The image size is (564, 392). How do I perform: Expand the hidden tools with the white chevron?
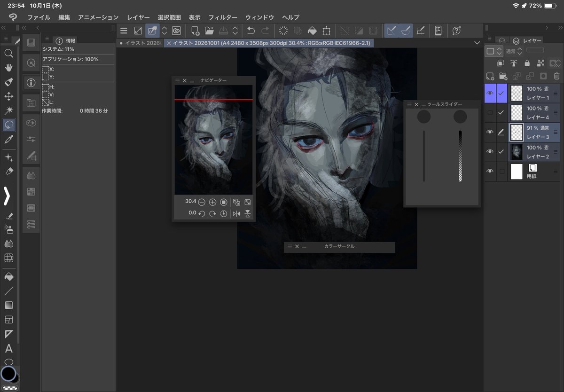point(7,196)
